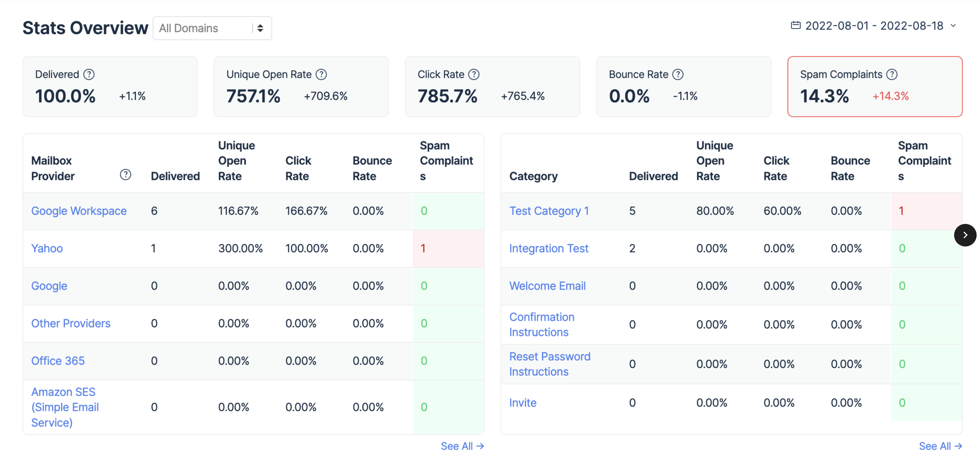Screen dimensions: 980x476
Task: Click the Google Workspace provider link
Action: click(79, 211)
